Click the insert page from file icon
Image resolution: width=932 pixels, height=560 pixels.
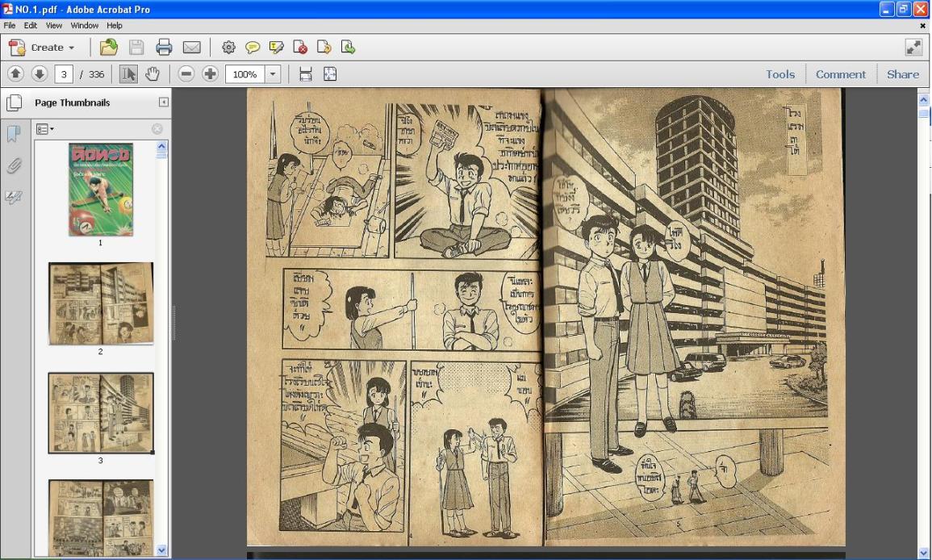click(348, 47)
